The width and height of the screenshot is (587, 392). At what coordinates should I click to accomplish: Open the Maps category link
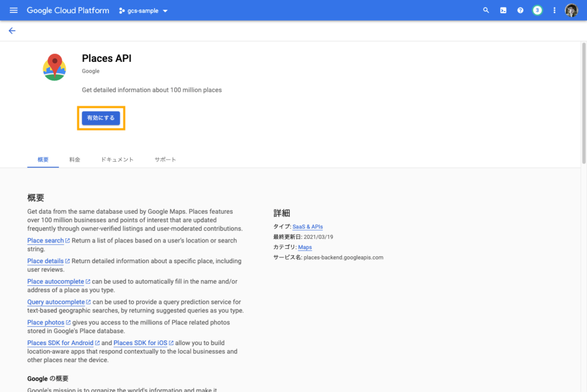pos(305,247)
